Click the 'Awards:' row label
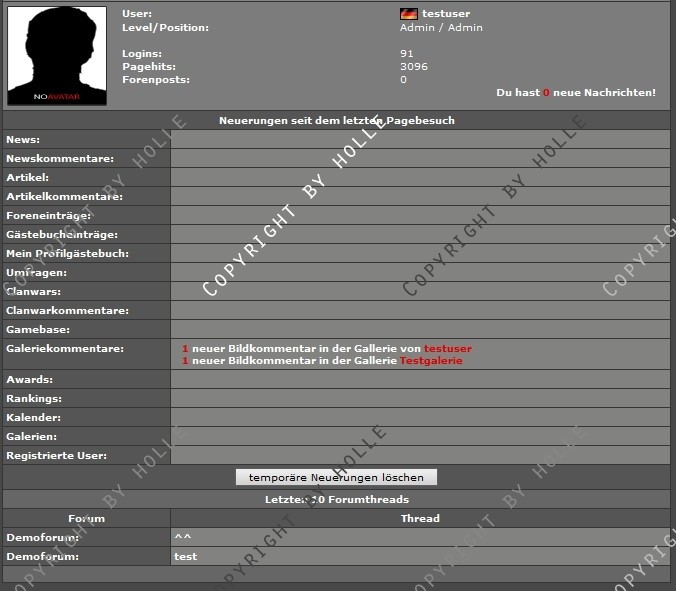Image resolution: width=676 pixels, height=591 pixels. [x=29, y=379]
